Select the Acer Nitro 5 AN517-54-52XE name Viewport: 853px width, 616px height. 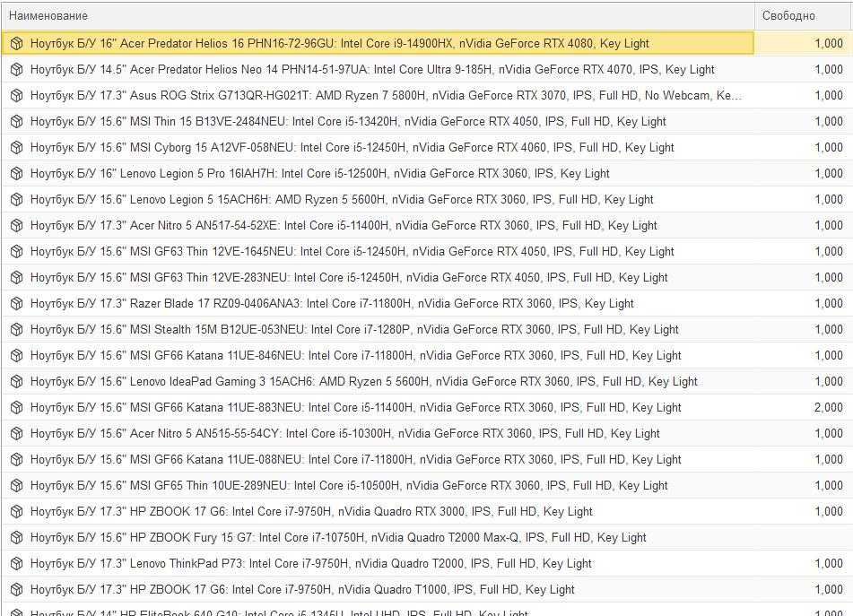click(x=344, y=226)
